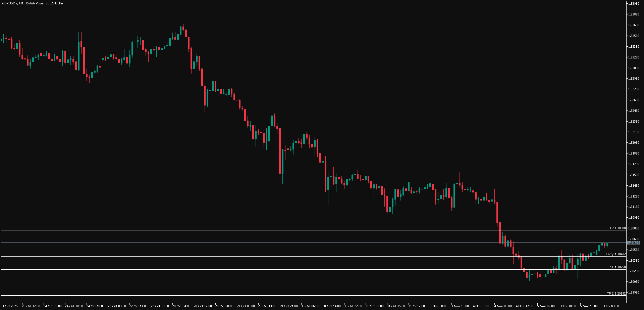
Task: Click the 3 Nov 08:00 time marker
Action: point(438,306)
